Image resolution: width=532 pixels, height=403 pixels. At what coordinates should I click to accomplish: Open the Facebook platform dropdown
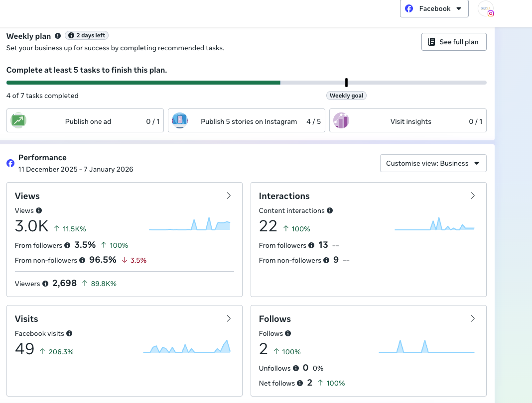click(434, 8)
